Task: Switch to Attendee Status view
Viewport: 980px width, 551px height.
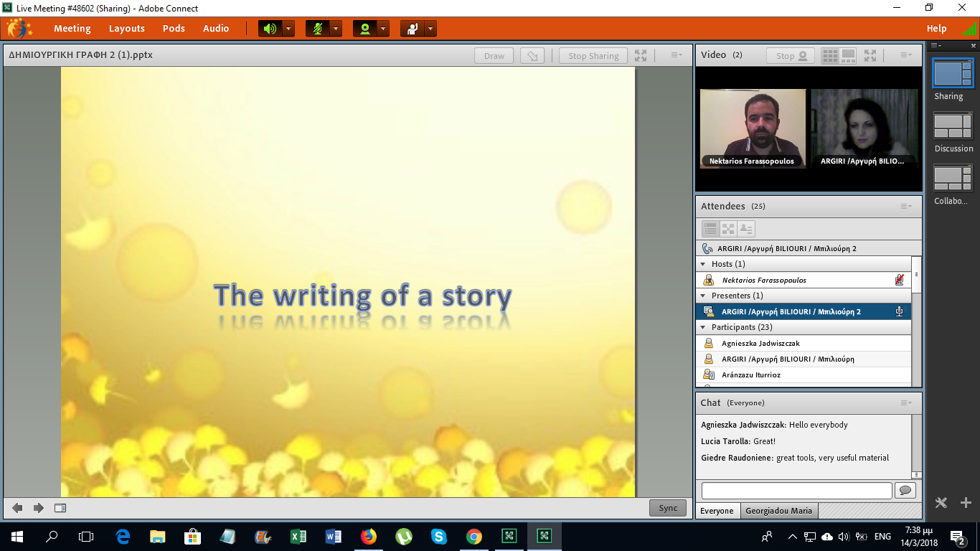Action: pos(746,229)
